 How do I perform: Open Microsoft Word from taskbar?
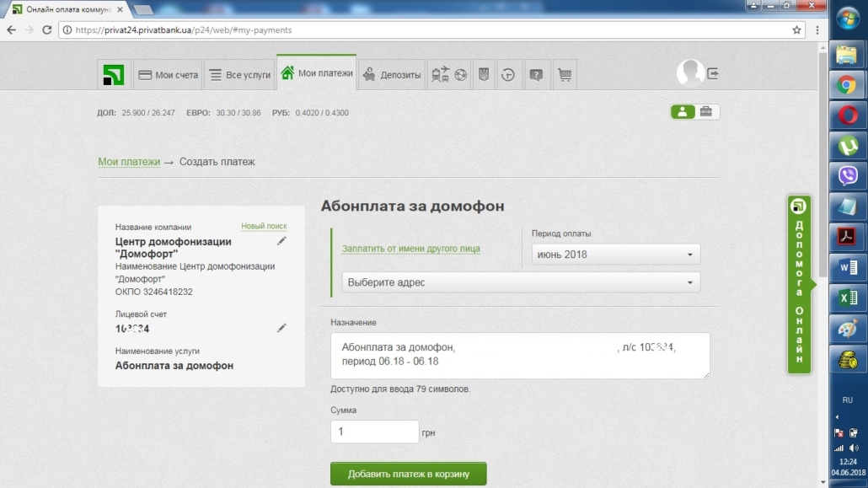click(847, 268)
